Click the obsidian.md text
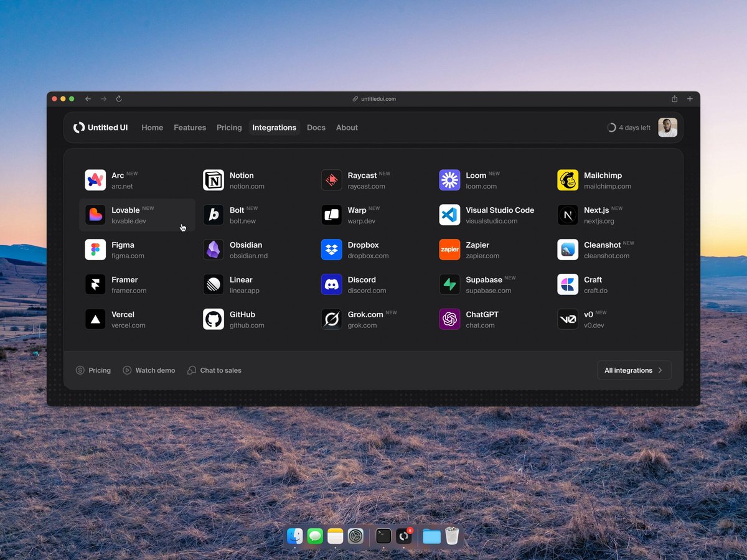 (248, 256)
